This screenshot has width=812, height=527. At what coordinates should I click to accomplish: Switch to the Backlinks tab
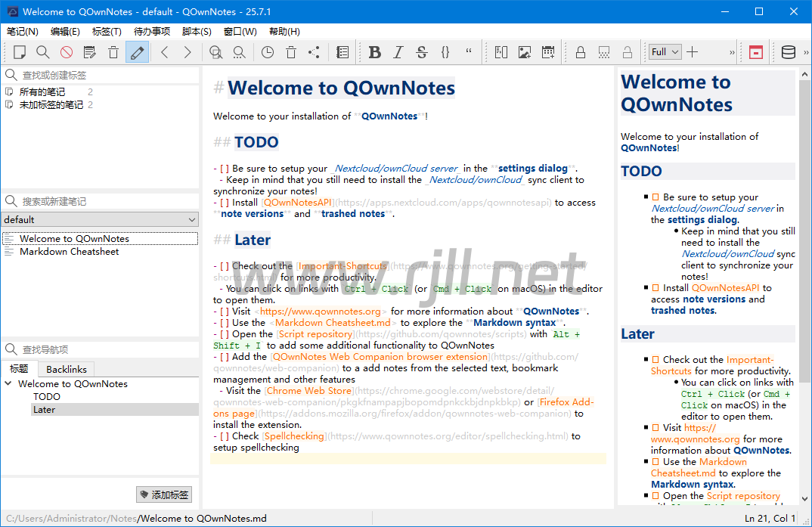tap(67, 370)
